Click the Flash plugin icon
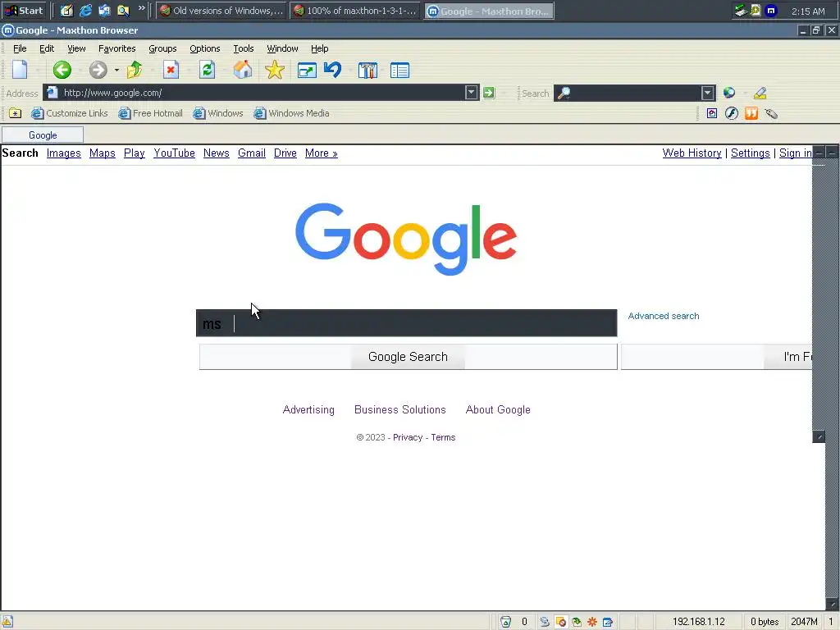The image size is (840, 630). tap(731, 113)
